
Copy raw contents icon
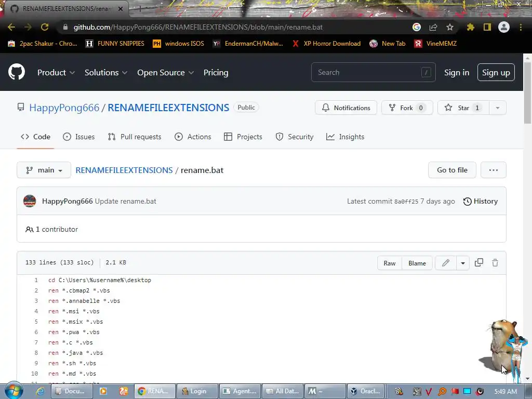click(x=478, y=262)
